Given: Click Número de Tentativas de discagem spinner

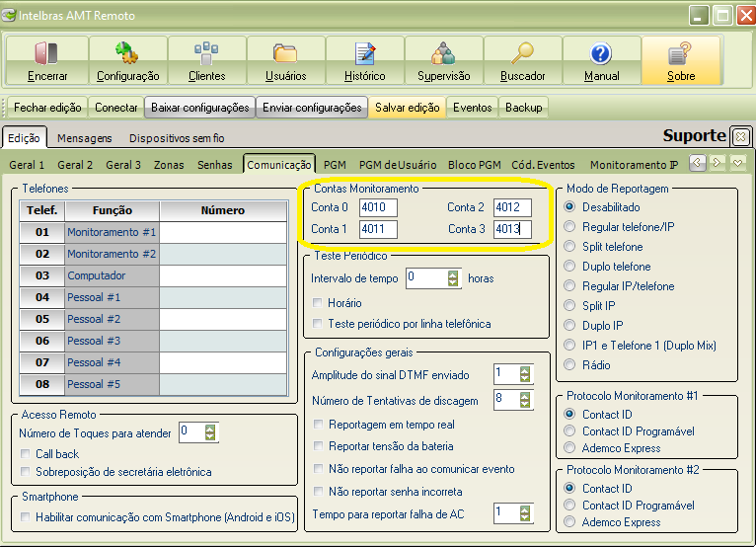Looking at the screenshot, I should tap(525, 400).
